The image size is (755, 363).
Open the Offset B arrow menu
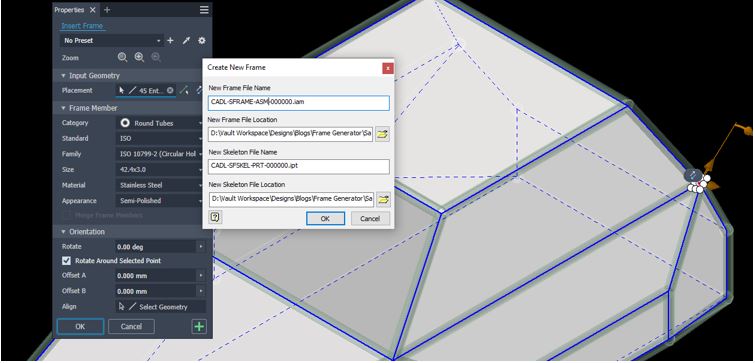(200, 291)
